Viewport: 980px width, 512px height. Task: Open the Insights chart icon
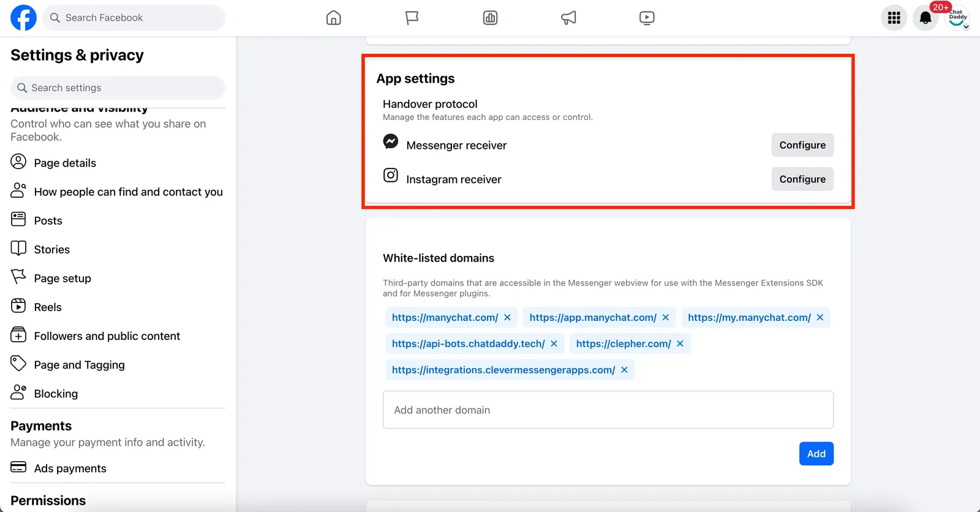pyautogui.click(x=490, y=18)
